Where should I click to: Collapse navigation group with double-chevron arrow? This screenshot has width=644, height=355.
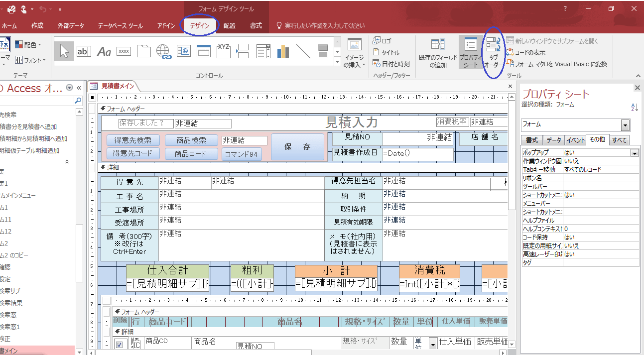pos(68,162)
